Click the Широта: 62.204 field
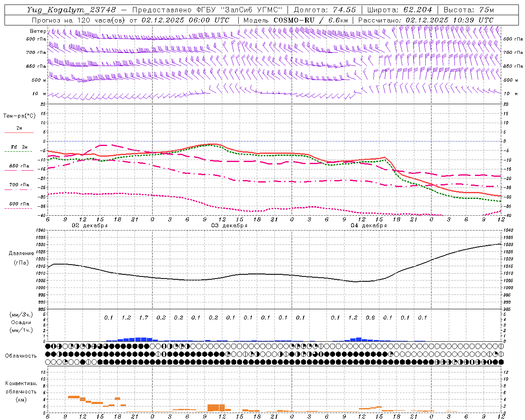 point(399,10)
